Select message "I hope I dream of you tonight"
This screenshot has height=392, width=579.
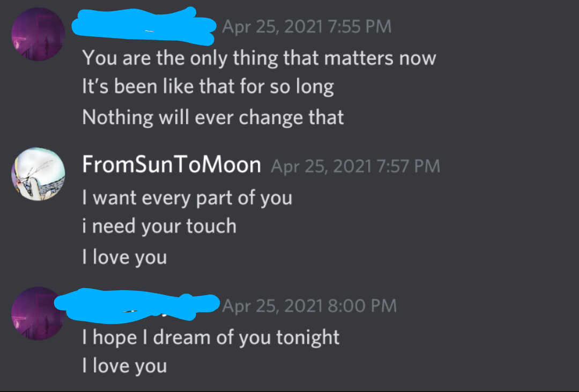click(x=211, y=338)
